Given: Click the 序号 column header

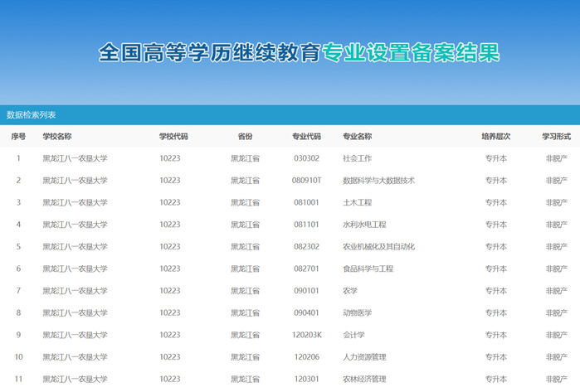Looking at the screenshot, I should pyautogui.click(x=18, y=136).
